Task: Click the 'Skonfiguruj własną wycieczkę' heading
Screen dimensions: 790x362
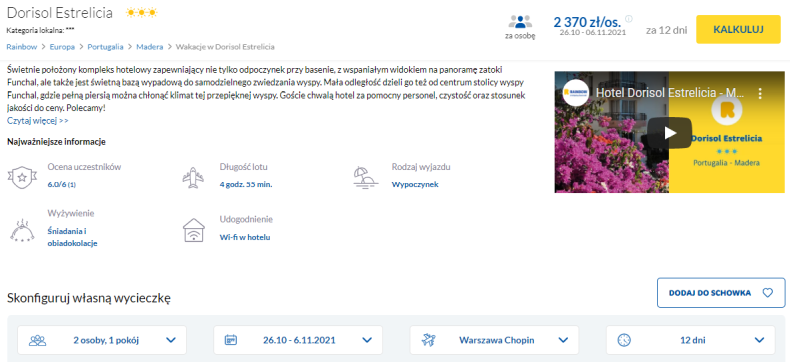Action: pyautogui.click(x=89, y=298)
